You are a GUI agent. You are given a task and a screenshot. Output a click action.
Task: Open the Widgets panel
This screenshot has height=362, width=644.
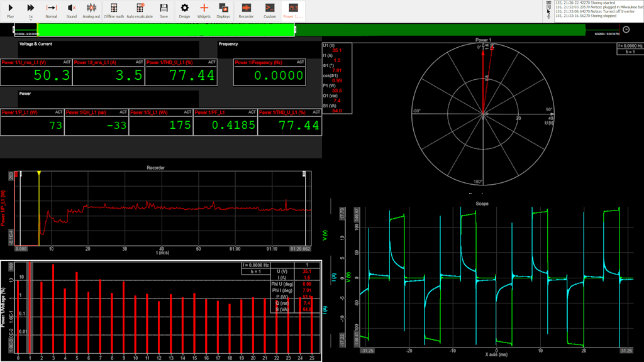click(204, 11)
